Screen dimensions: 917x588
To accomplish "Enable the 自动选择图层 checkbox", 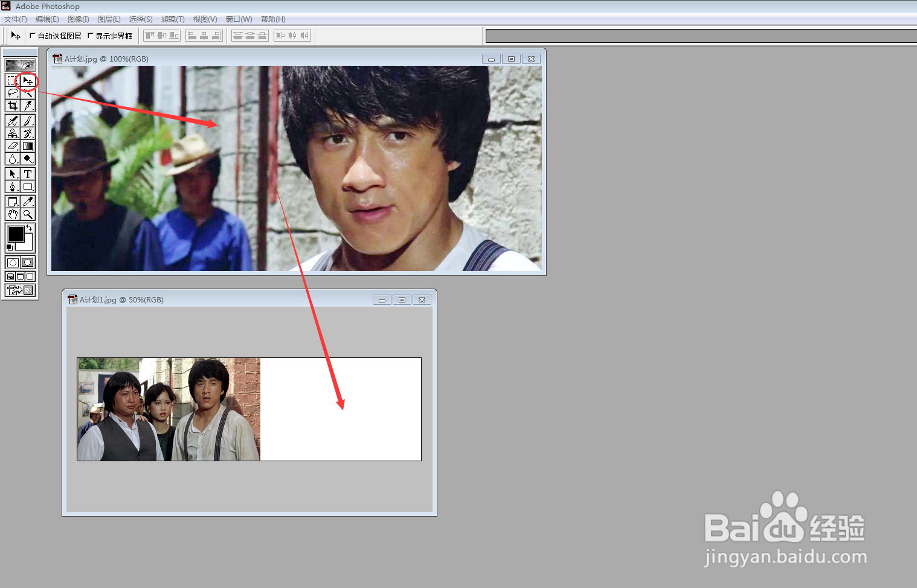I will (33, 36).
